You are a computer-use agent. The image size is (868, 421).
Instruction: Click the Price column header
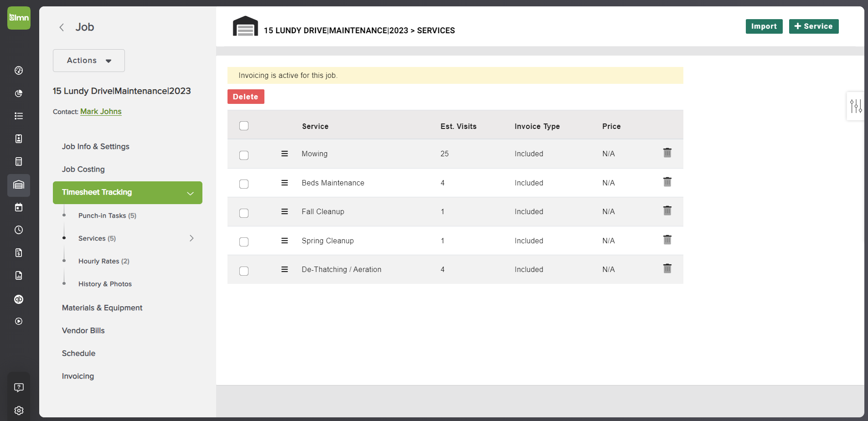(x=611, y=127)
